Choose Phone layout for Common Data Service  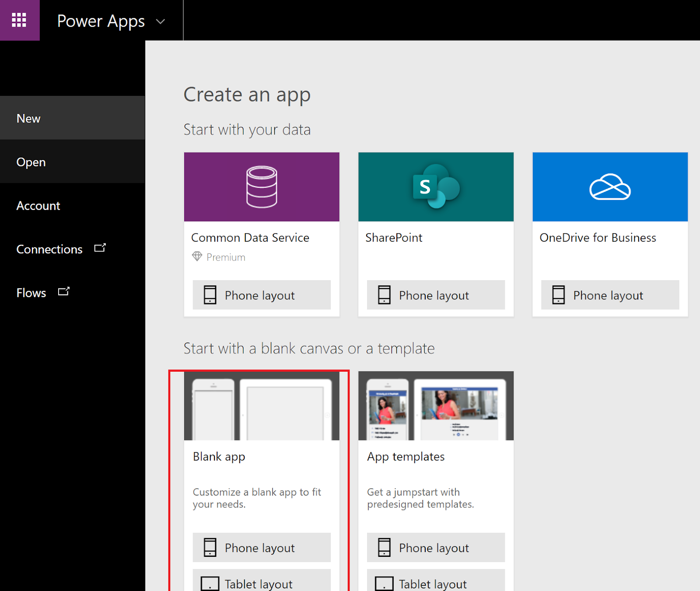(x=261, y=295)
